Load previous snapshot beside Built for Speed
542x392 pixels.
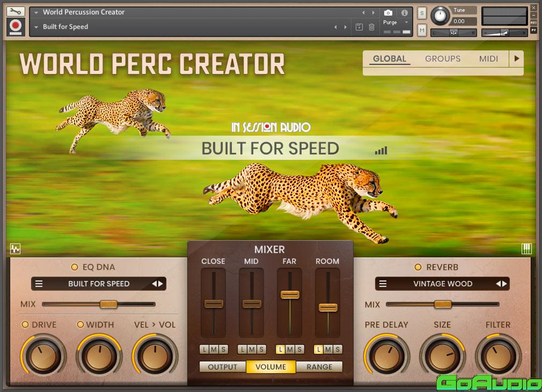[x=335, y=27]
